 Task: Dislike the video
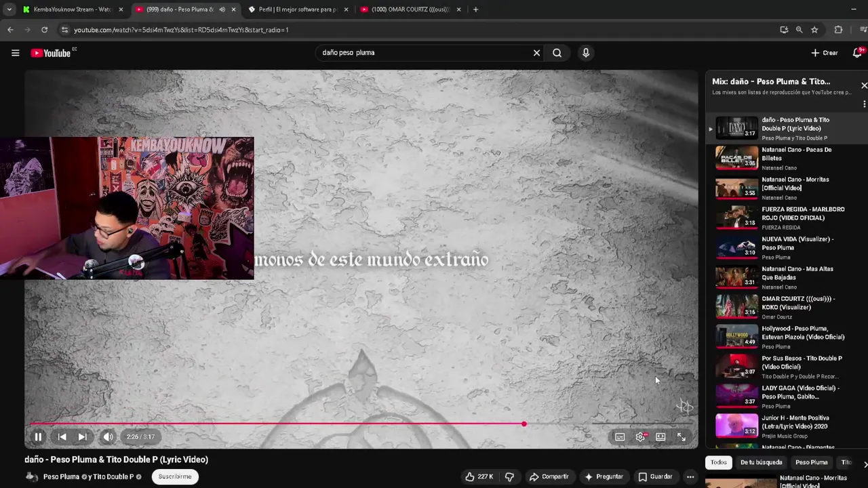click(509, 476)
